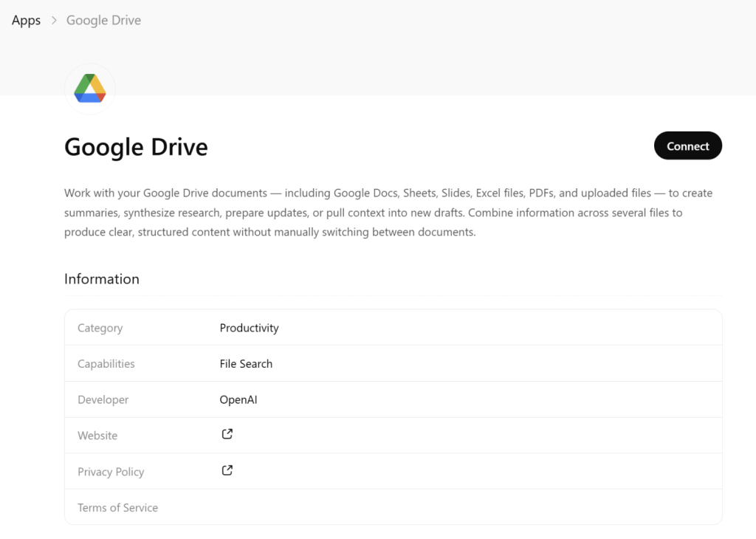Select the Capabilities row label
The height and width of the screenshot is (539, 756).
106,364
